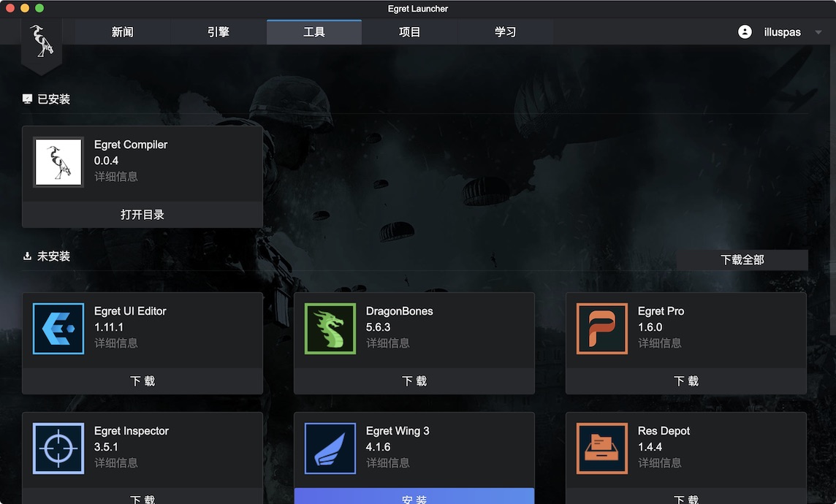Download Res Depot

tap(686, 496)
